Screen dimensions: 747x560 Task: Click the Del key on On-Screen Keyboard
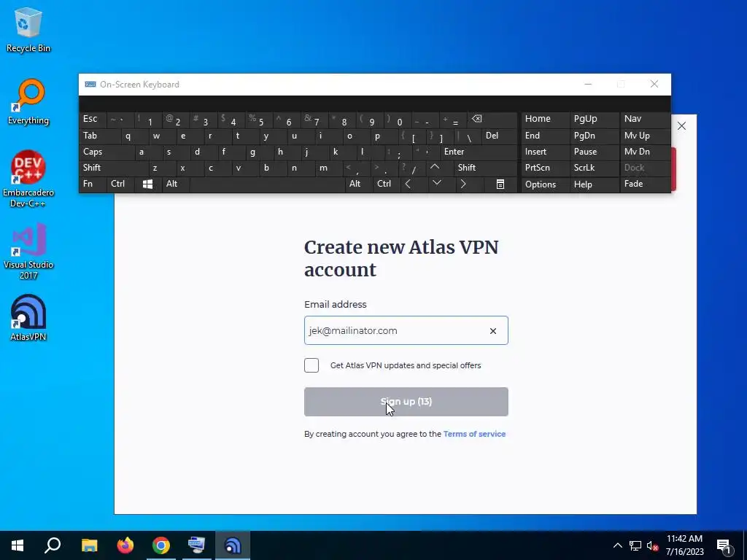pos(499,136)
